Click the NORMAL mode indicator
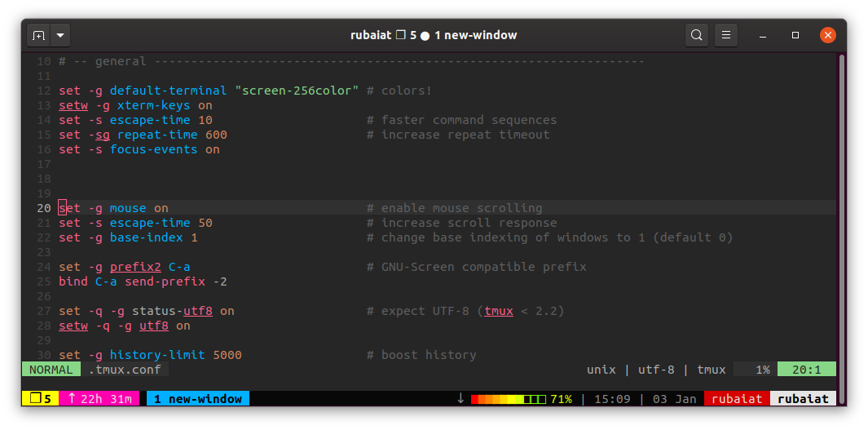The height and width of the screenshot is (430, 868). (x=51, y=370)
